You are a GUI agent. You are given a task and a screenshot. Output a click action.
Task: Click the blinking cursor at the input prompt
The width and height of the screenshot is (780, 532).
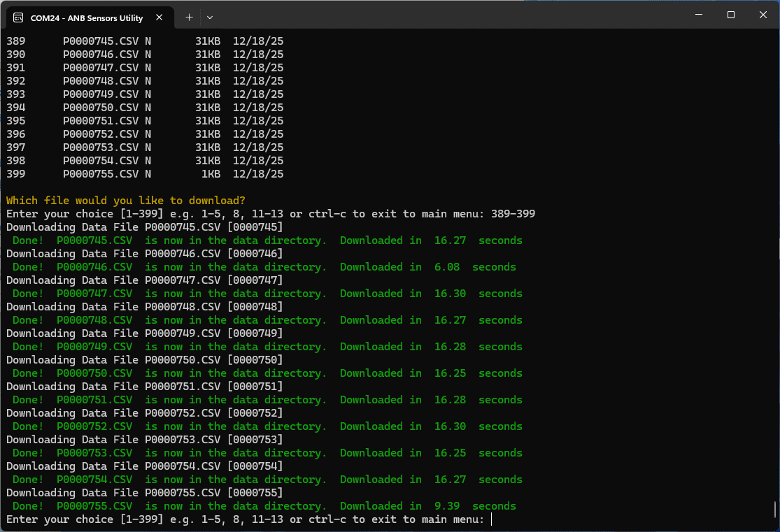coord(490,519)
